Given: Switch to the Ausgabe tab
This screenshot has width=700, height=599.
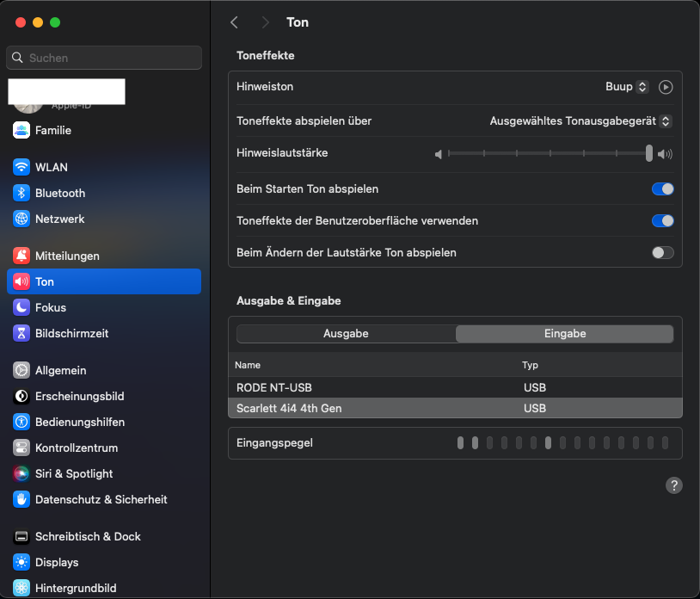Looking at the screenshot, I should coord(346,334).
